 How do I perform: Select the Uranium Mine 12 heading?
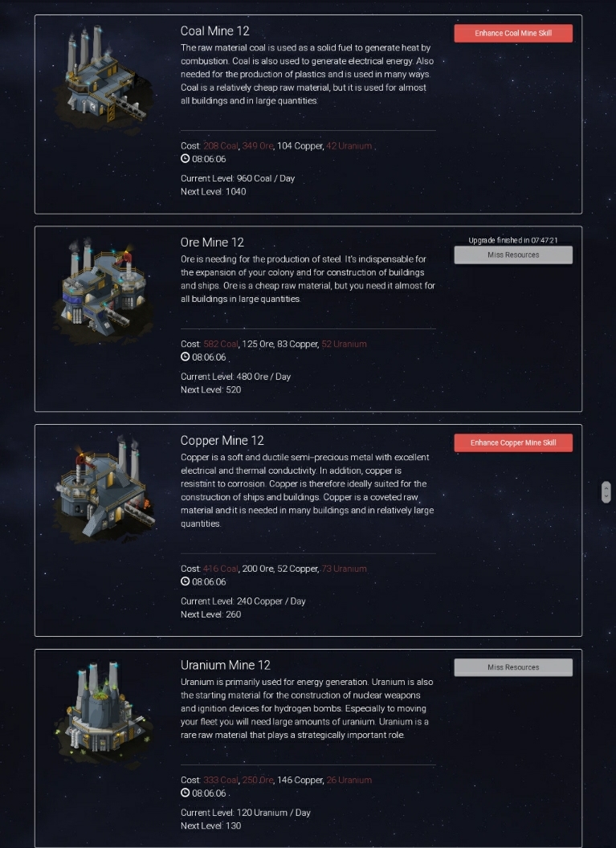pos(226,665)
